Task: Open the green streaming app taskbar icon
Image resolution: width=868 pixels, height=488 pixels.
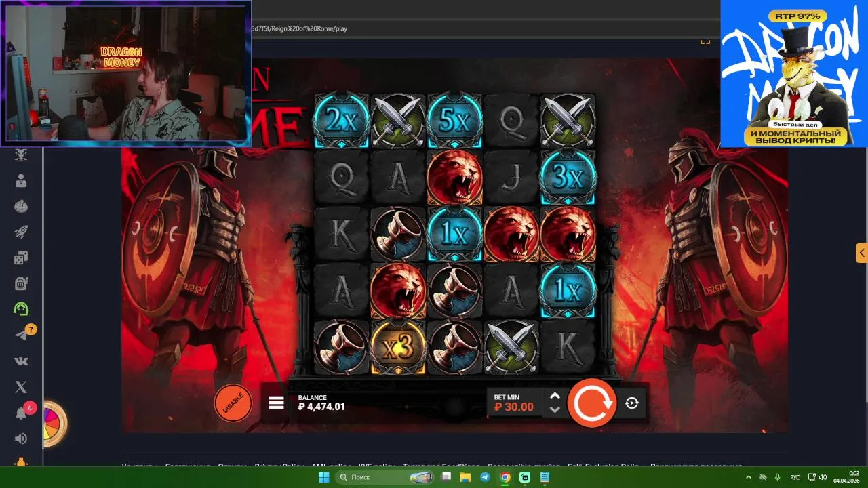Action: tap(525, 477)
